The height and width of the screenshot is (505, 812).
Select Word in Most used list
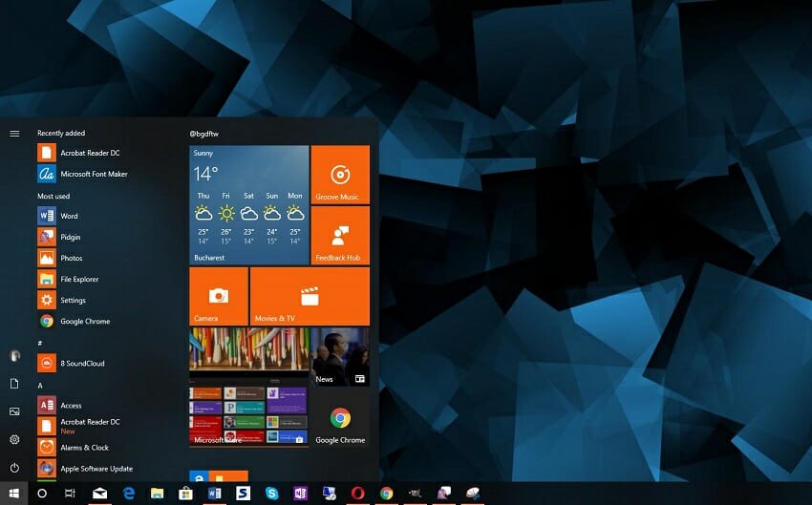(68, 216)
